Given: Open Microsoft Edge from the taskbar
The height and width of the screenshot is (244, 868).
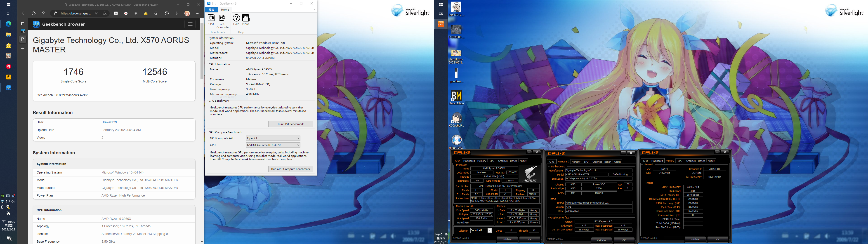Looking at the screenshot, I should 9,23.
